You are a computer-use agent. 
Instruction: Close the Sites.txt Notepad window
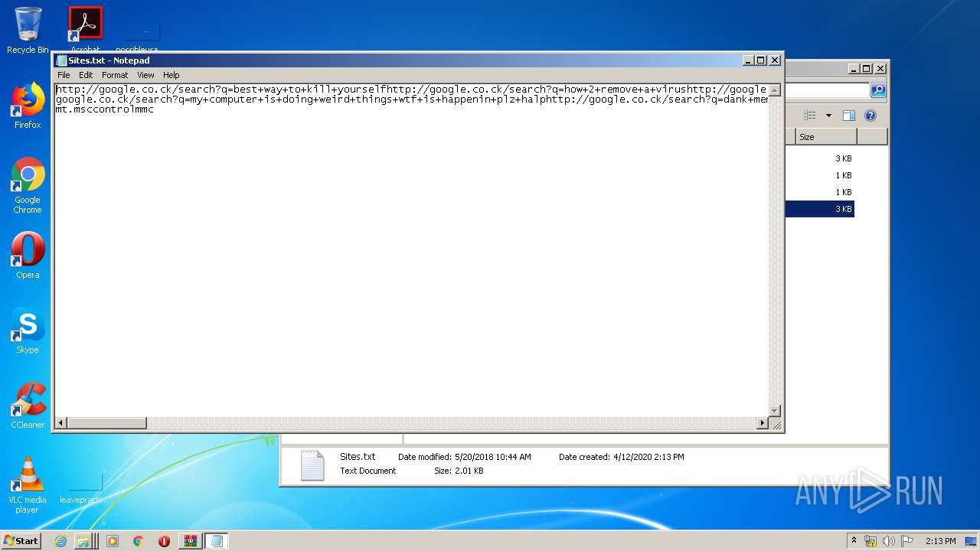775,60
